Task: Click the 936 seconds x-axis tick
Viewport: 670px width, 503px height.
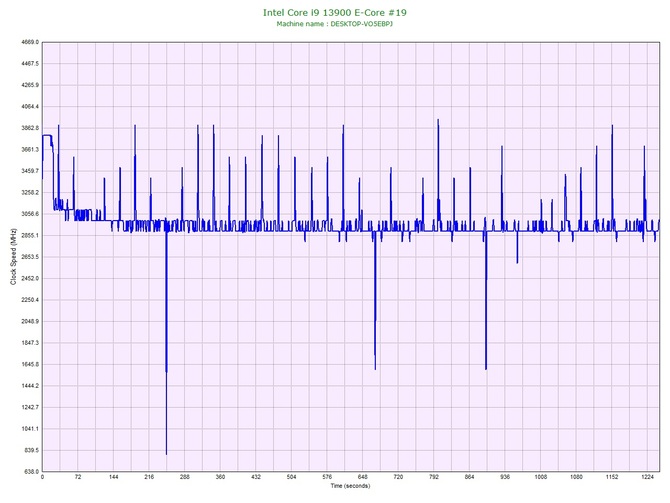Action: 505,477
